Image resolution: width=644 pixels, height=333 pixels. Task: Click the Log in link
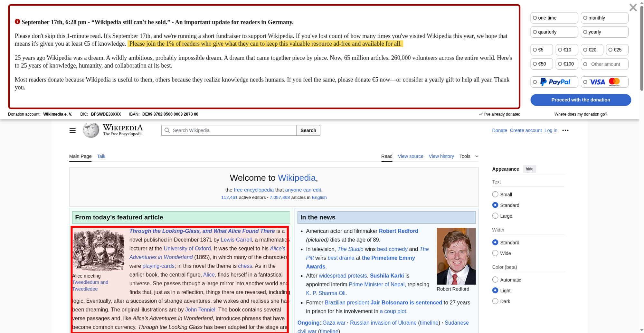[551, 130]
